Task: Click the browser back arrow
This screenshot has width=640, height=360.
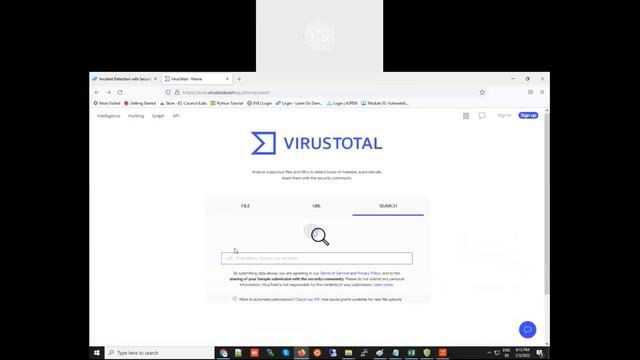Action: [x=97, y=93]
